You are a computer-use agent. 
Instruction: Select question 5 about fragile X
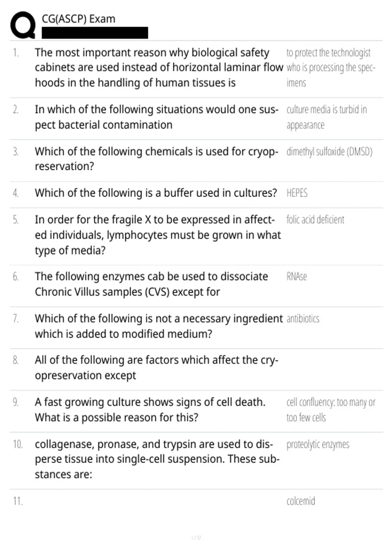click(158, 235)
